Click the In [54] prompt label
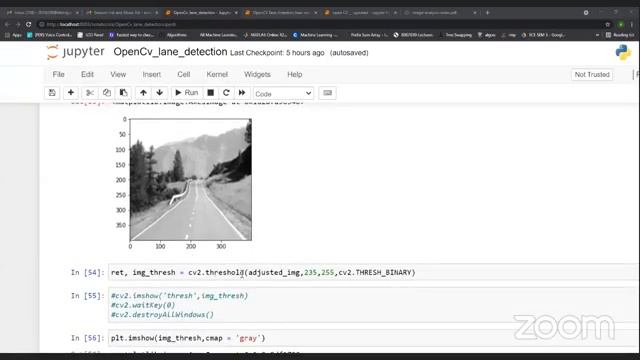The width and height of the screenshot is (640, 360). point(87,272)
